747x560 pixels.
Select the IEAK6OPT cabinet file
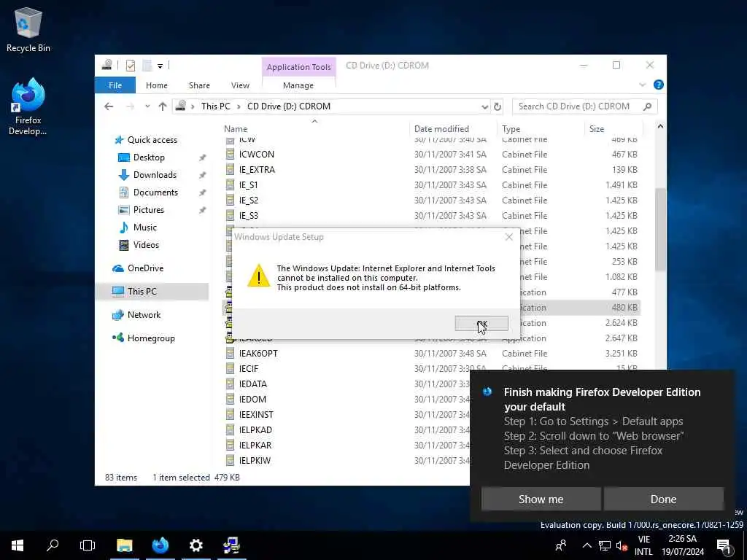coord(431,354)
